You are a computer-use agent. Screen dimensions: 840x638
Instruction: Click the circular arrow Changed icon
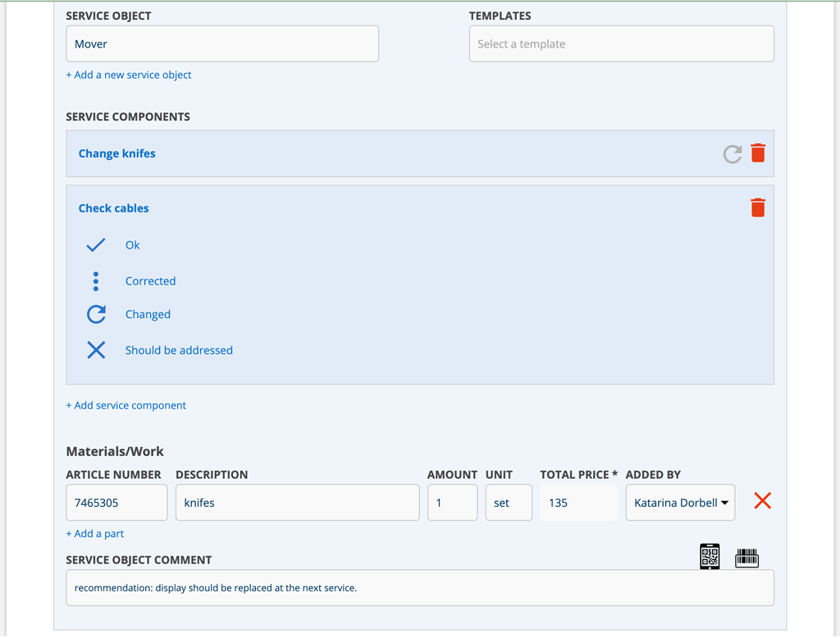point(97,314)
